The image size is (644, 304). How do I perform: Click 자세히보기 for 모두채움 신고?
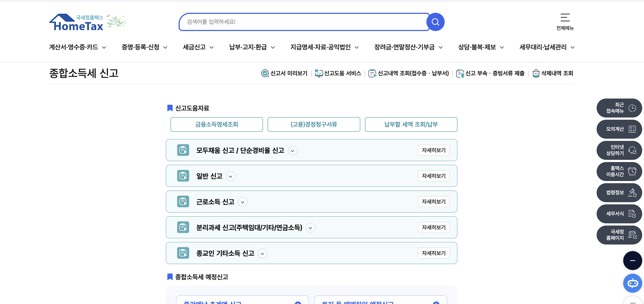(x=434, y=150)
